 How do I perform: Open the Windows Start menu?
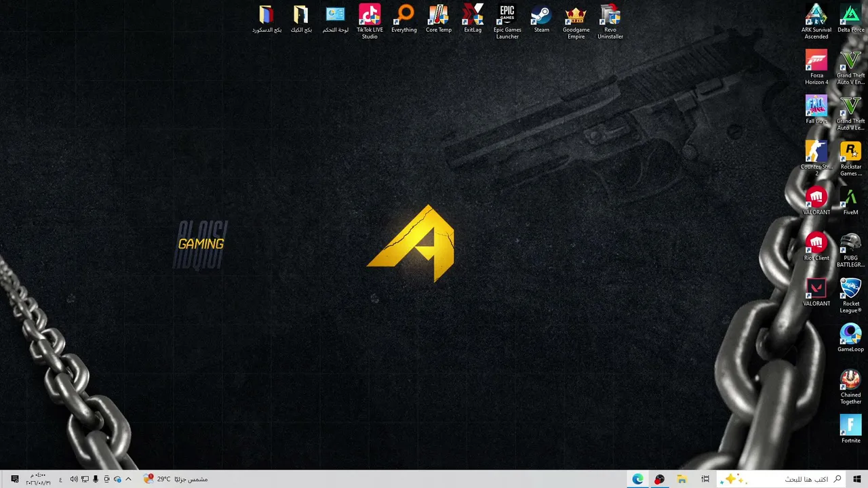857,479
